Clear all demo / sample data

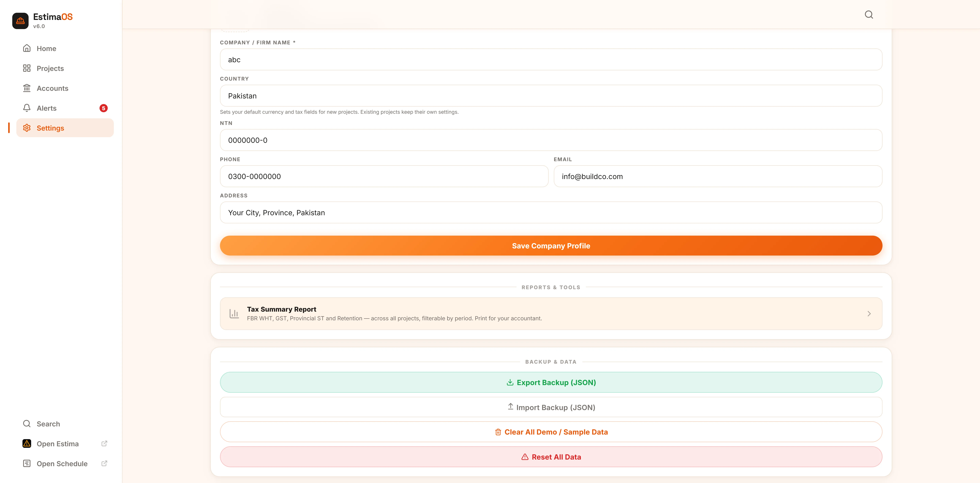551,432
